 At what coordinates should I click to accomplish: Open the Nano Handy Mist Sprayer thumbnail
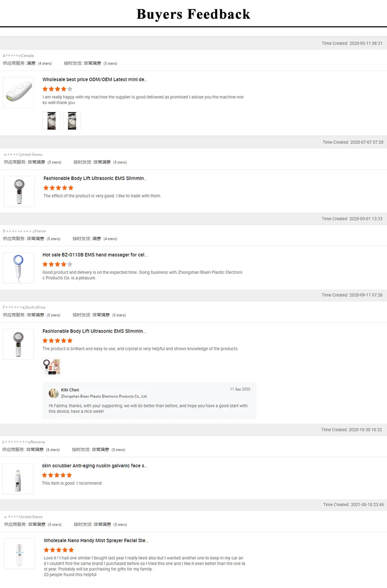(x=20, y=553)
